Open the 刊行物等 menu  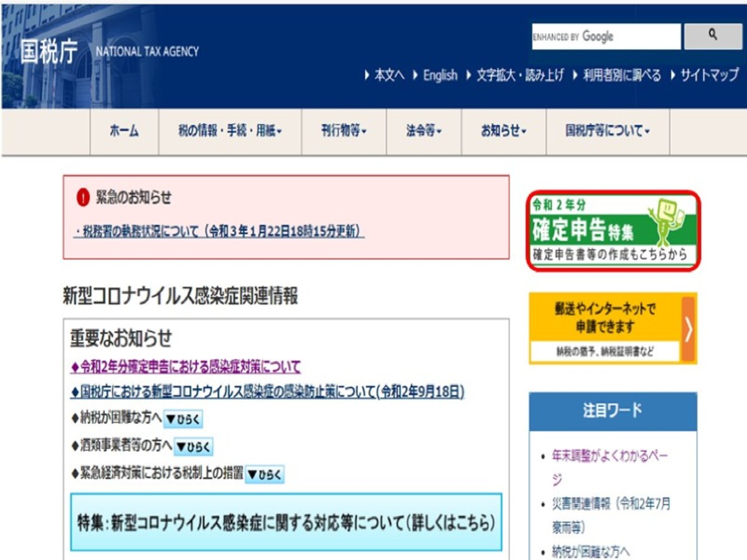[344, 131]
